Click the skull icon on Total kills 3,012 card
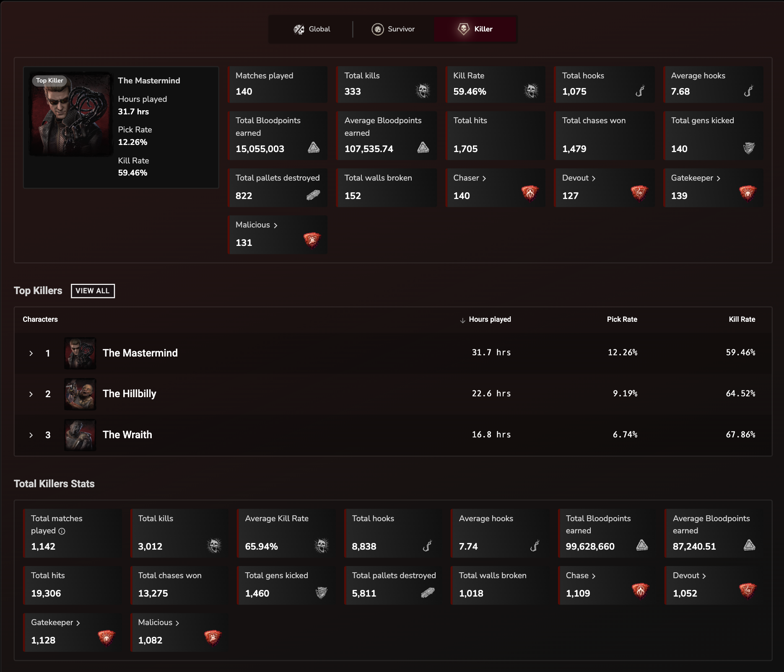 (x=214, y=545)
